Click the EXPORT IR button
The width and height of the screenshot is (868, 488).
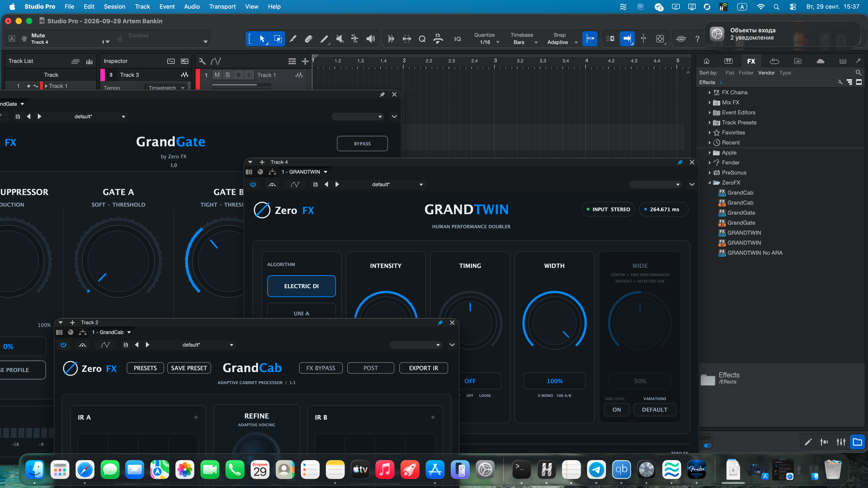coord(424,368)
